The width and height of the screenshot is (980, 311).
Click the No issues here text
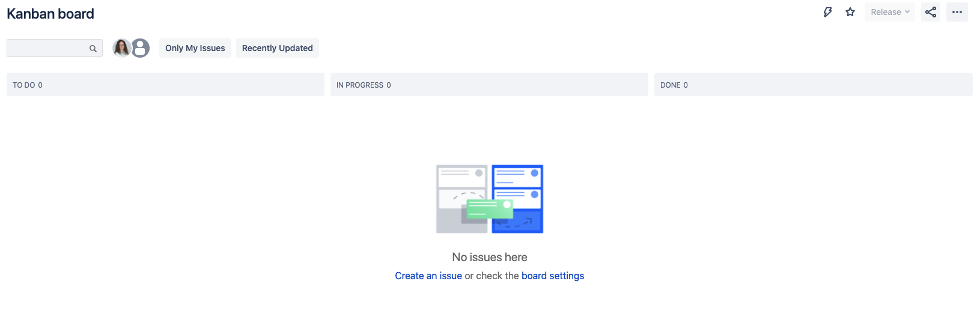pos(490,257)
